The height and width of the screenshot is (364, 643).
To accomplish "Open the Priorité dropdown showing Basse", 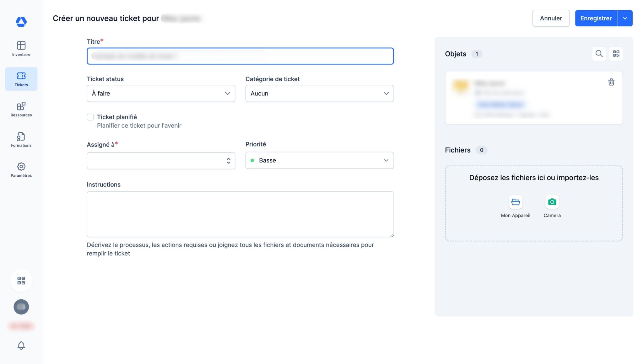I will [319, 160].
